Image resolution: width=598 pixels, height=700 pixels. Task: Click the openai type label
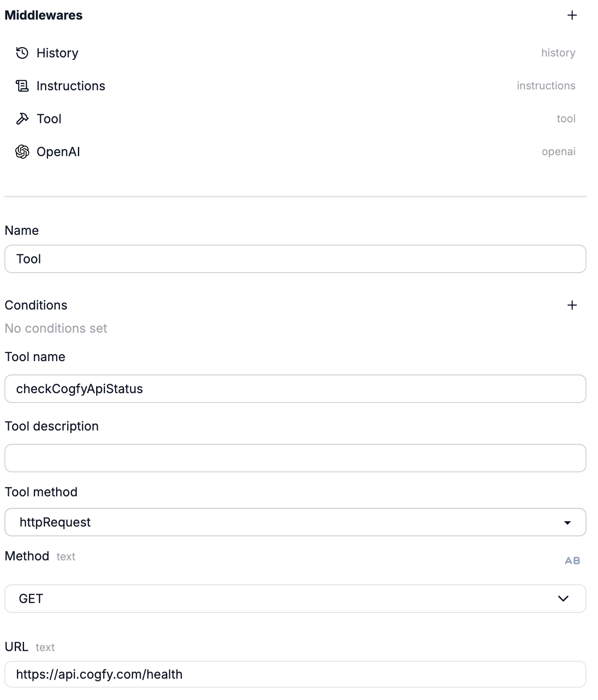pos(558,152)
